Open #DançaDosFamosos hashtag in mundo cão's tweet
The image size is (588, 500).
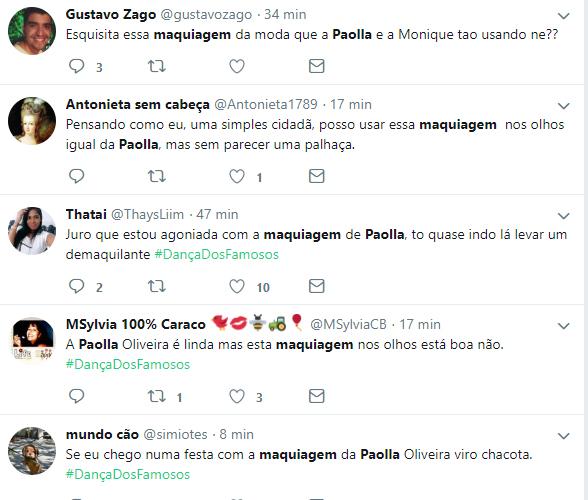coord(128,474)
